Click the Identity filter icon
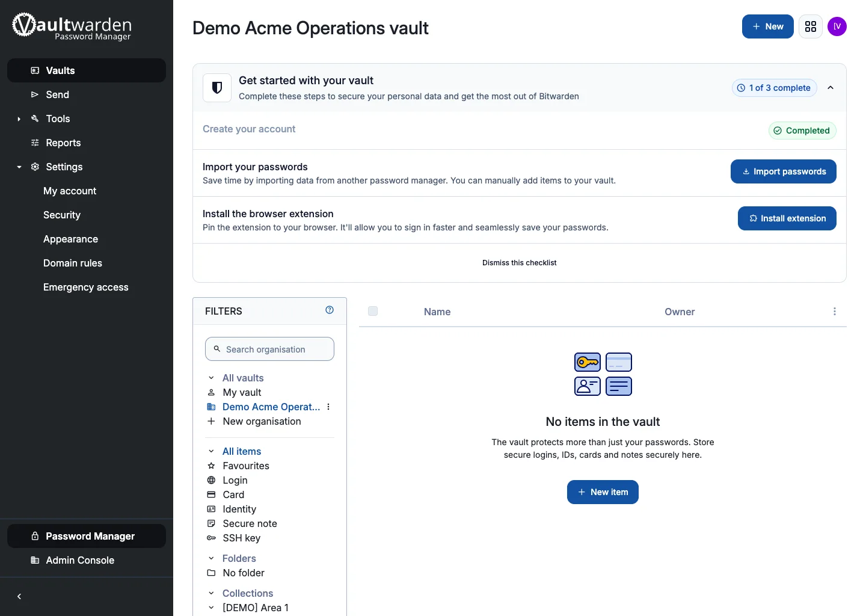866x616 pixels. click(211, 509)
